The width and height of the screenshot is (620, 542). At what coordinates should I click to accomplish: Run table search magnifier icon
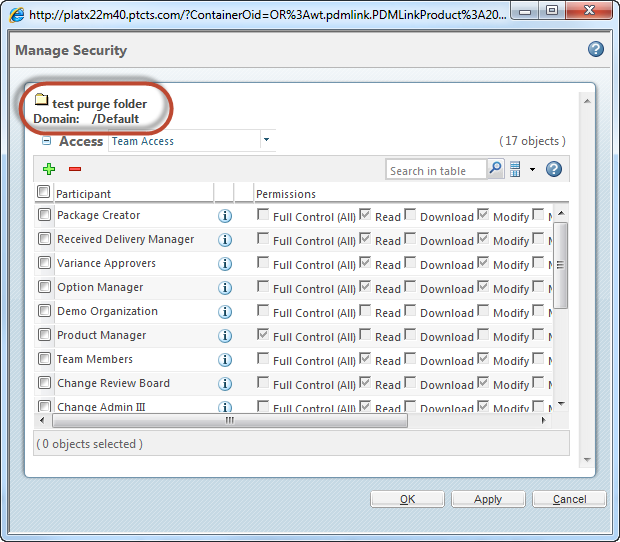495,169
